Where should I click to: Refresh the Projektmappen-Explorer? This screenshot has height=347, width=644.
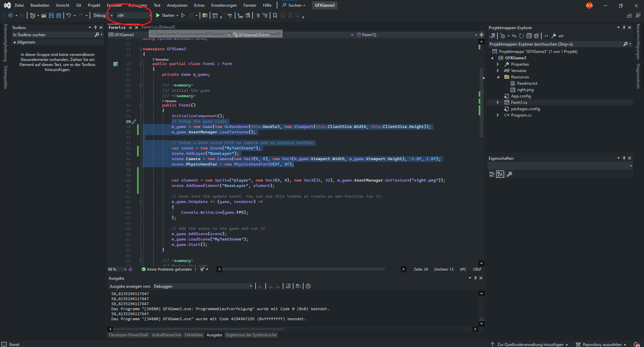pos(522,36)
